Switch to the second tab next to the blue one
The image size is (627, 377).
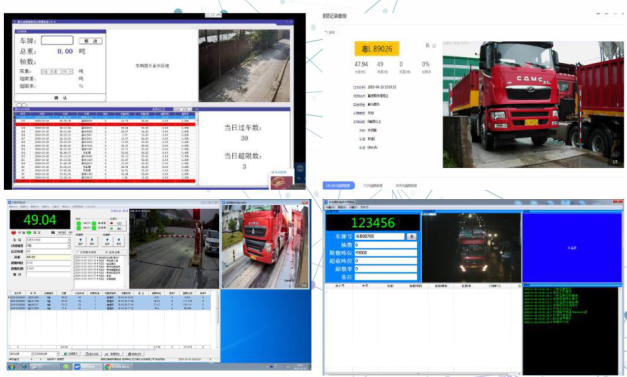(x=373, y=186)
